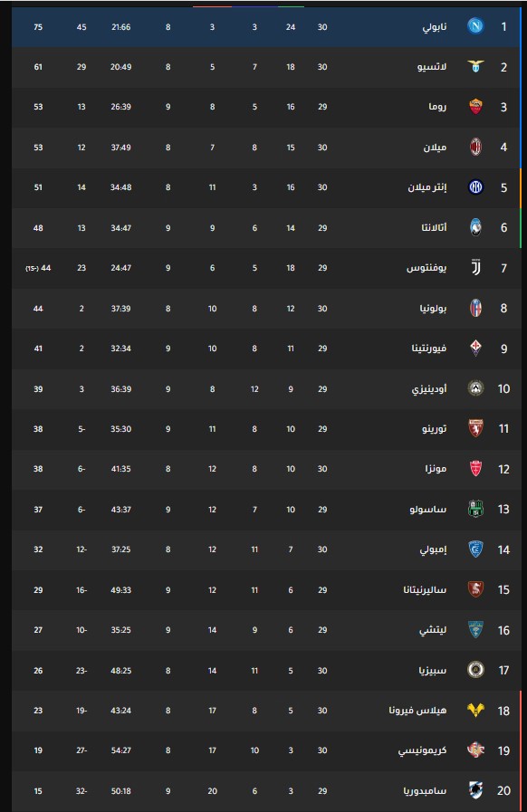Open the Inter Milan crest icon

coord(475,187)
